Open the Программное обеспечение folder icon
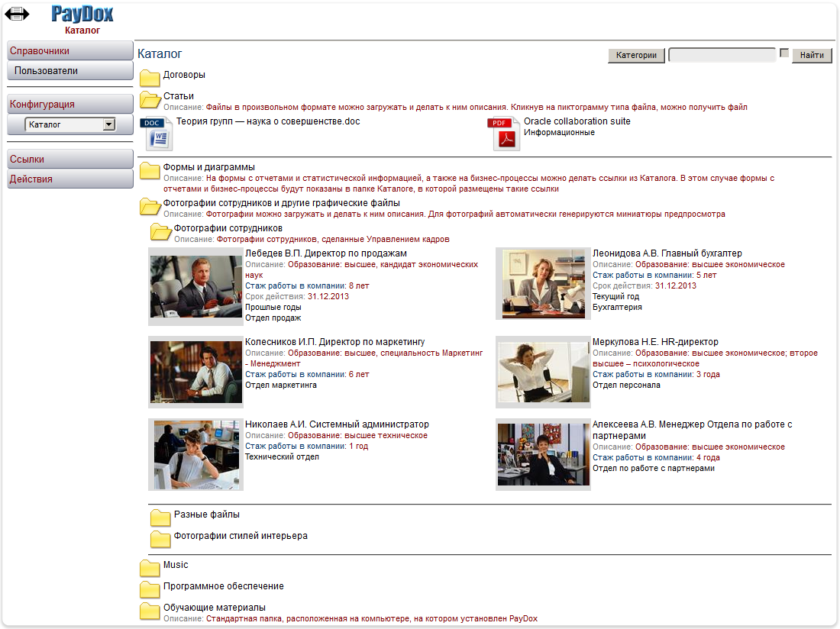Image resolution: width=840 pixels, height=629 pixels. click(150, 589)
